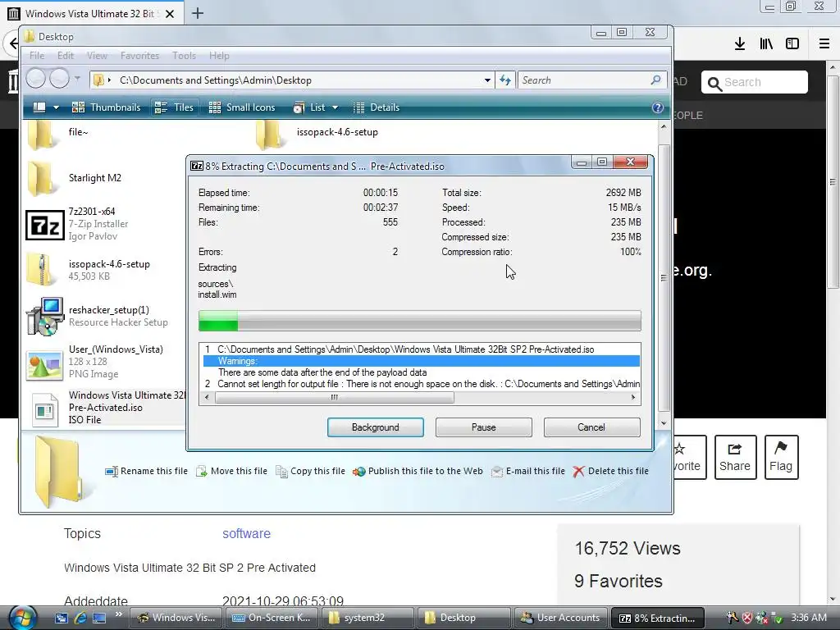Click the address bar path text

[x=216, y=80]
